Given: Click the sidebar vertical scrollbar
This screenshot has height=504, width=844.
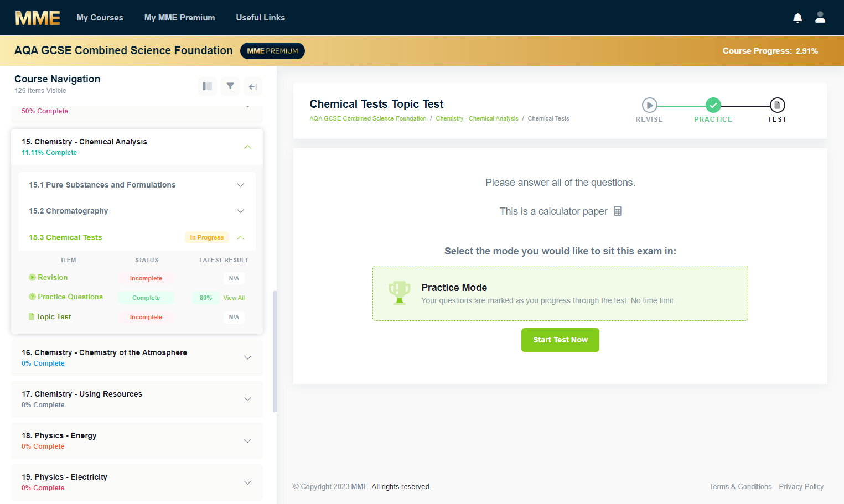Looking at the screenshot, I should tap(275, 351).
